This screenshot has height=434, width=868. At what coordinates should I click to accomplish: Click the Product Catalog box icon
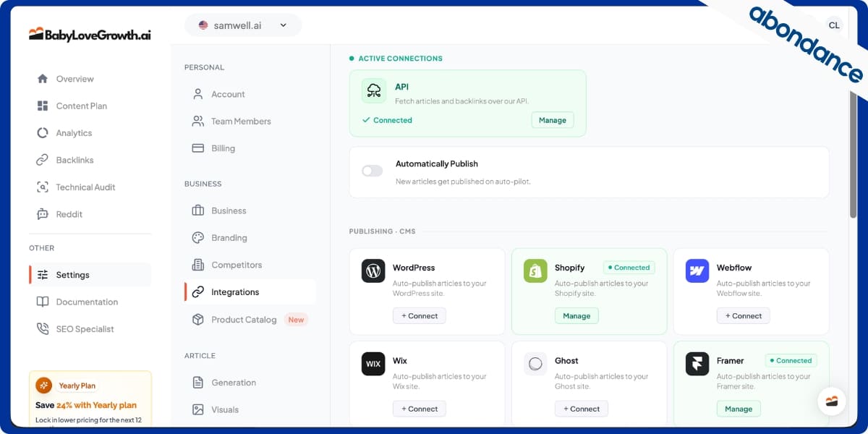(x=197, y=320)
